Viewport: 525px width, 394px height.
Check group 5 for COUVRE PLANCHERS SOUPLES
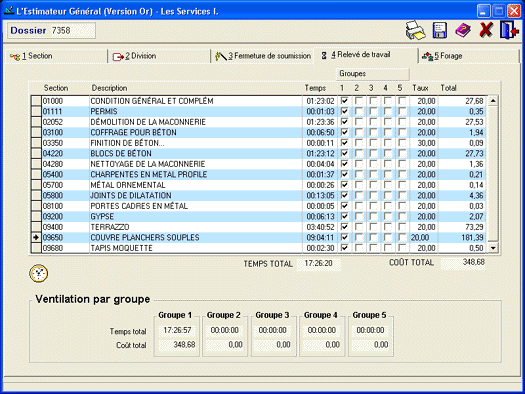pos(402,238)
